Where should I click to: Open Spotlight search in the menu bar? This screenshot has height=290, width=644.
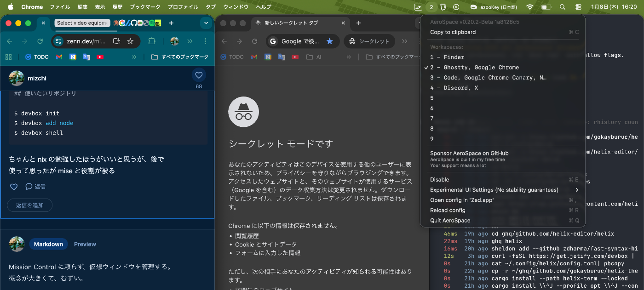tap(562, 7)
